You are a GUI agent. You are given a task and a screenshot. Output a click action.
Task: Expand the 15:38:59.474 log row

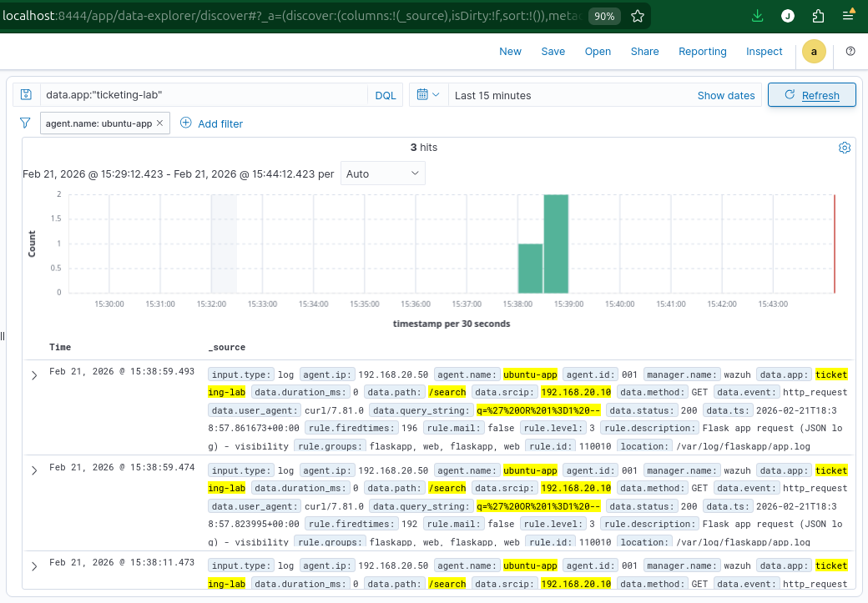tap(34, 470)
